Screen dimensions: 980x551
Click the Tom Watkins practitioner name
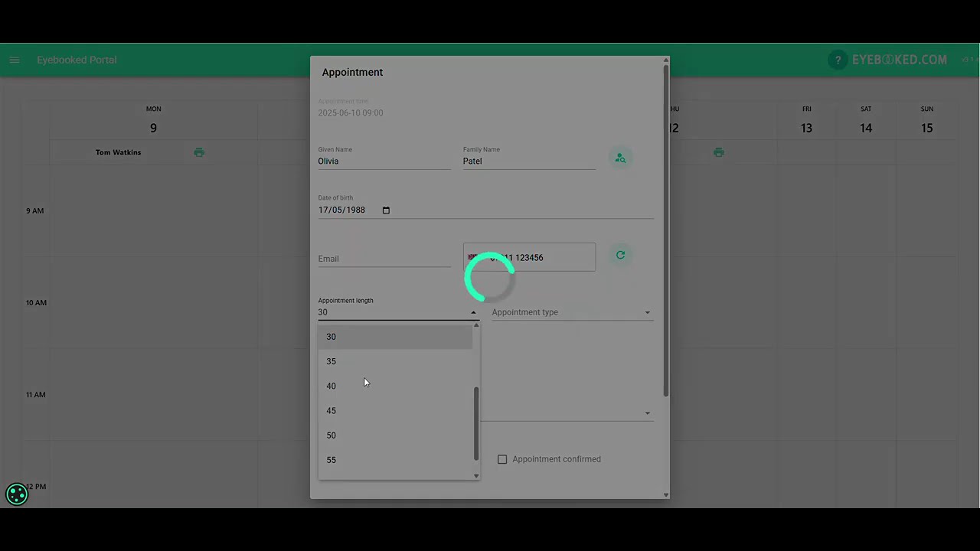coord(118,152)
